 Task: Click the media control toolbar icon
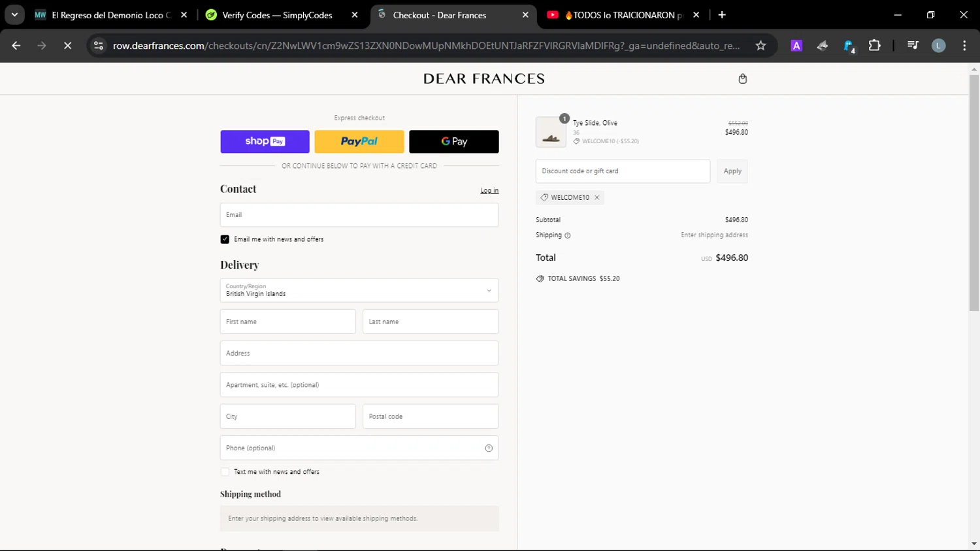(913, 45)
